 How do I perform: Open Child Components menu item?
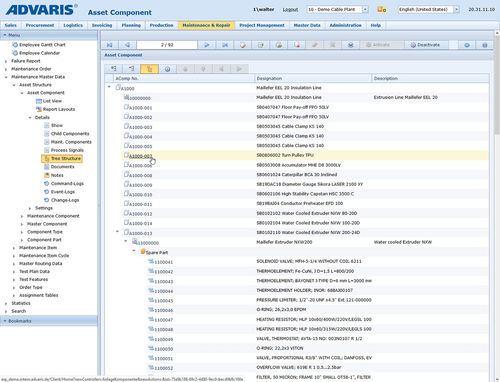click(70, 134)
